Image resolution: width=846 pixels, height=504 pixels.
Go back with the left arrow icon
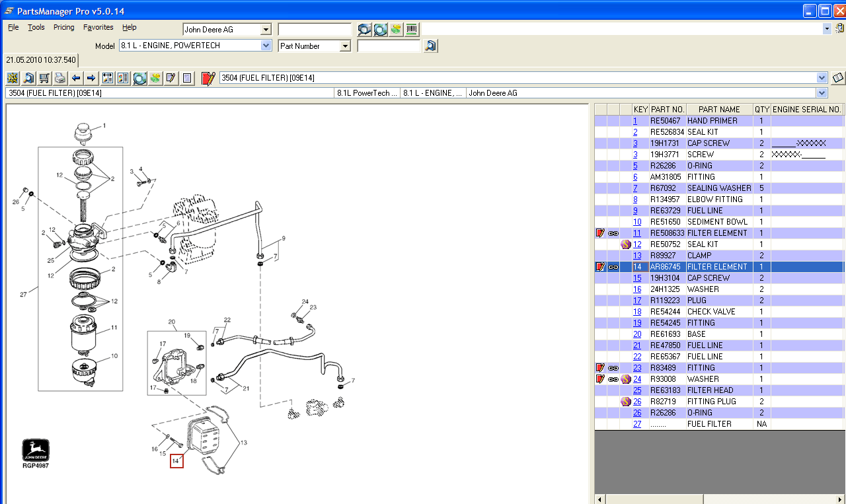[76, 78]
